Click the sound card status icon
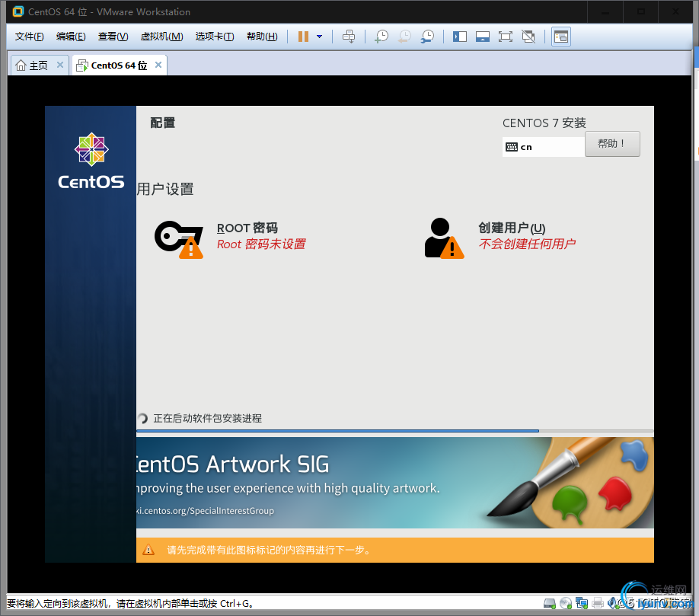 pos(613,604)
